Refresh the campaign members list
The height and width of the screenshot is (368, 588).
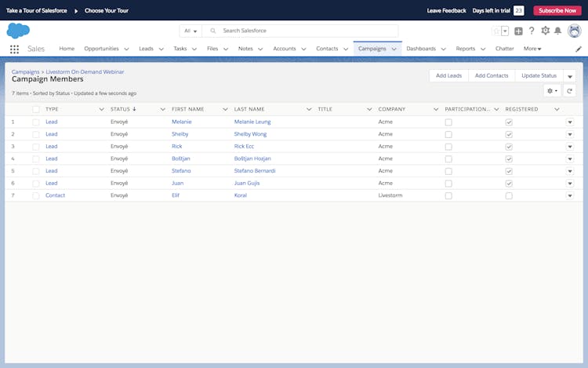pos(570,91)
